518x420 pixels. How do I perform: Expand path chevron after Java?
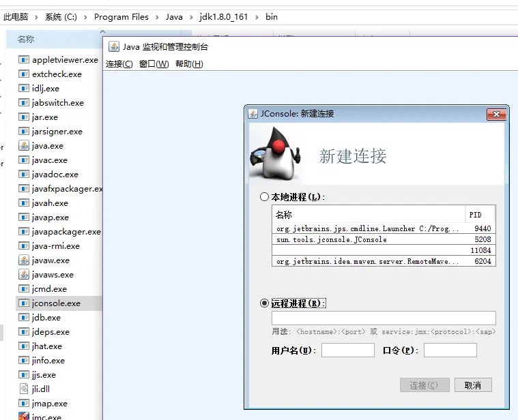pyautogui.click(x=191, y=17)
